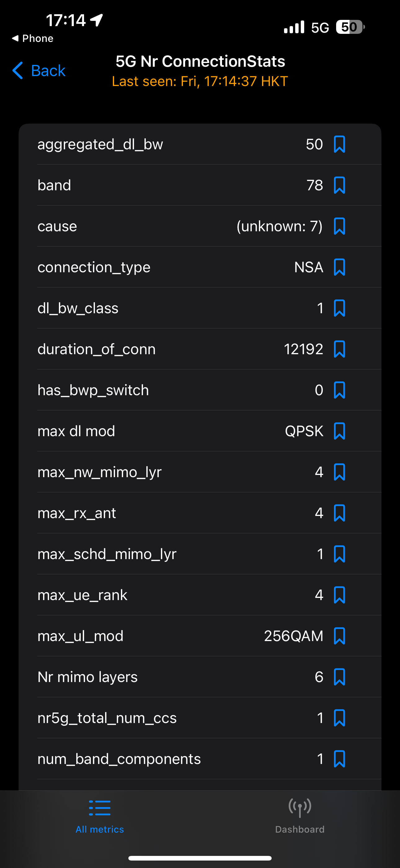
Task: Bookmark the max_rx_ant metric
Action: (339, 513)
